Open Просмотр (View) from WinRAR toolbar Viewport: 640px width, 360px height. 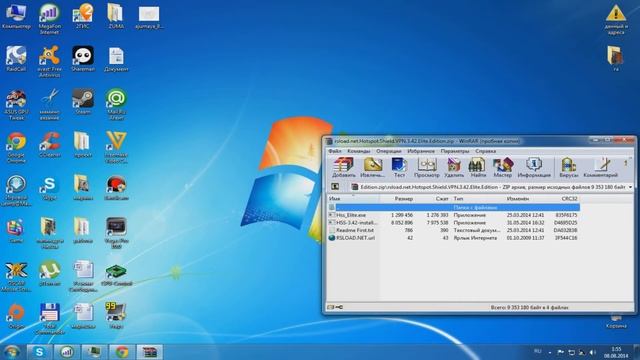[x=427, y=167]
